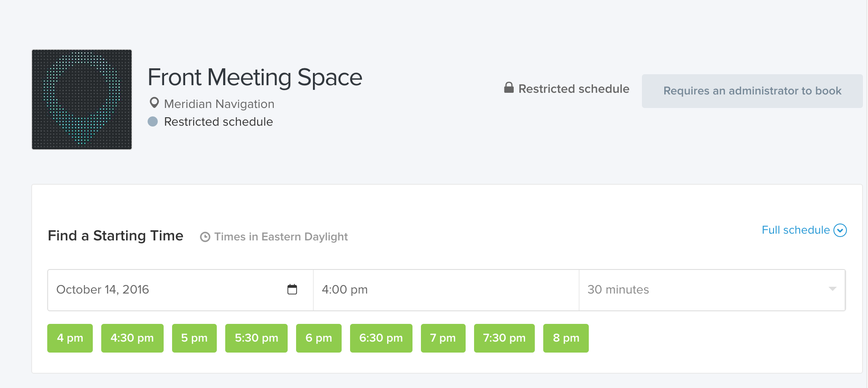
Task: Click the Requires an administrator to book button
Action: (752, 91)
